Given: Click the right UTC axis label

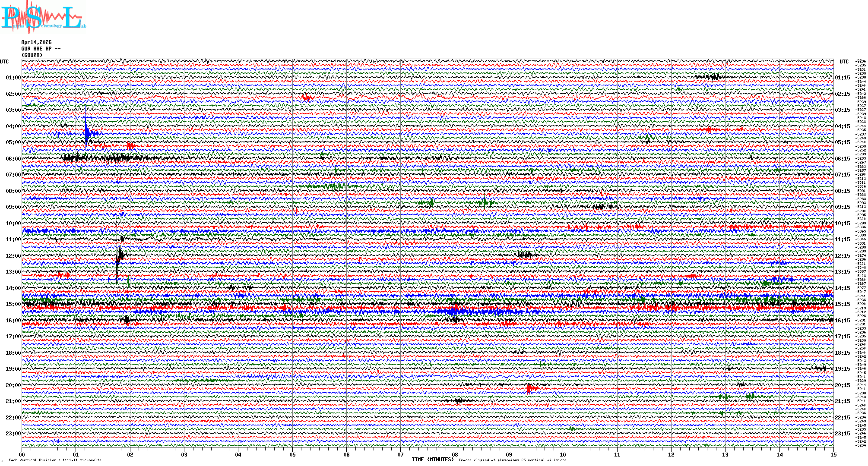Looking at the screenshot, I should point(844,62).
